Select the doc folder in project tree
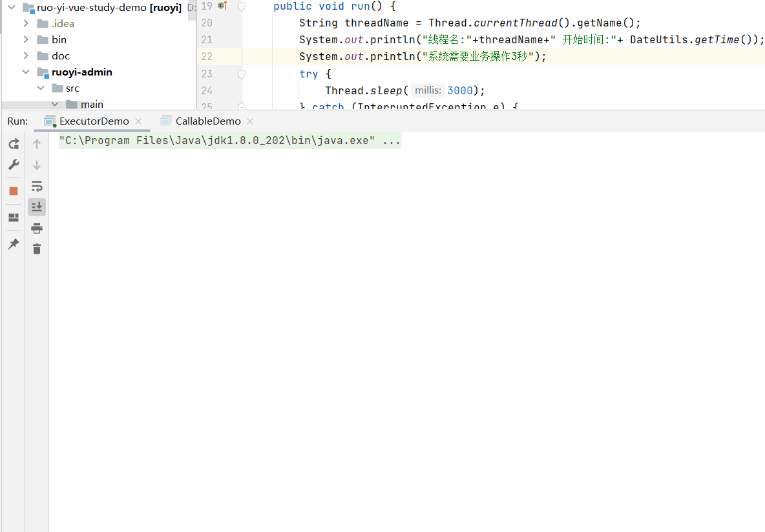765x532 pixels. [60, 56]
